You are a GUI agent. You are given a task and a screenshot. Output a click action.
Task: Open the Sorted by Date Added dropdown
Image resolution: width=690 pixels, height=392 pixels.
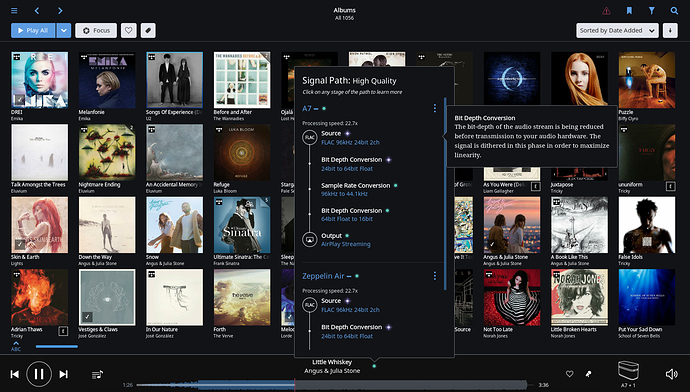click(x=617, y=30)
